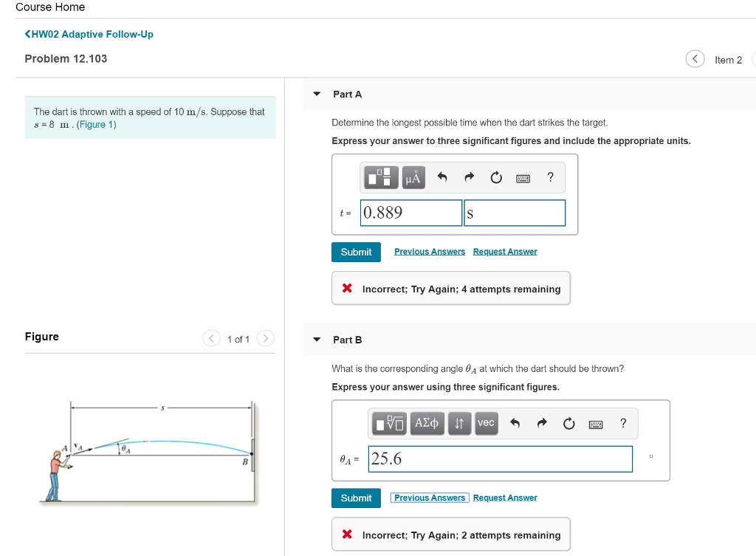756x556 pixels.
Task: Open the Greek symbols ΑΣφ palette
Action: pyautogui.click(x=427, y=423)
